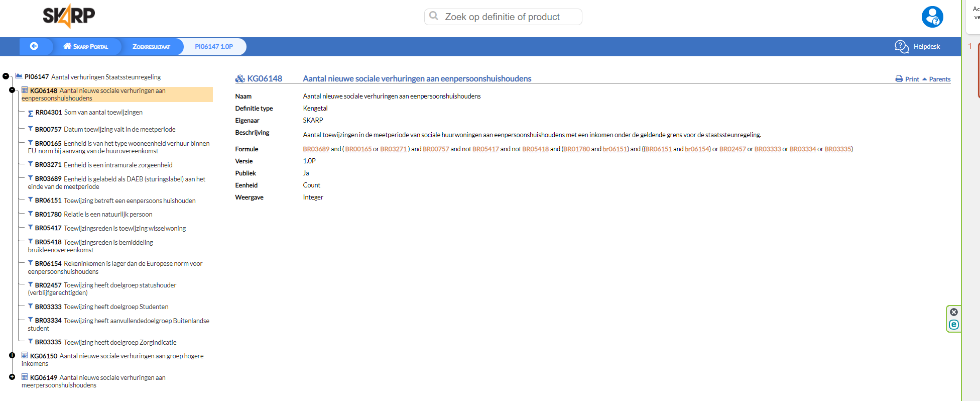Close the floating side widget

click(x=953, y=312)
